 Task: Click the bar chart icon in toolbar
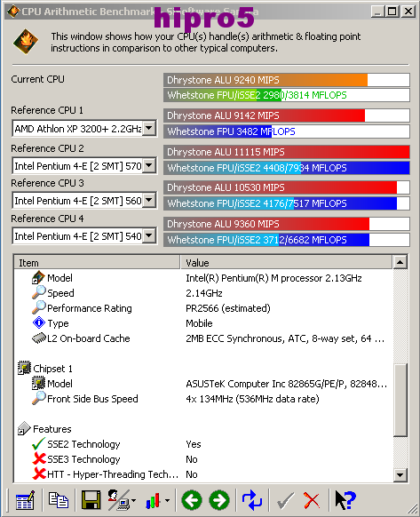pos(153,501)
